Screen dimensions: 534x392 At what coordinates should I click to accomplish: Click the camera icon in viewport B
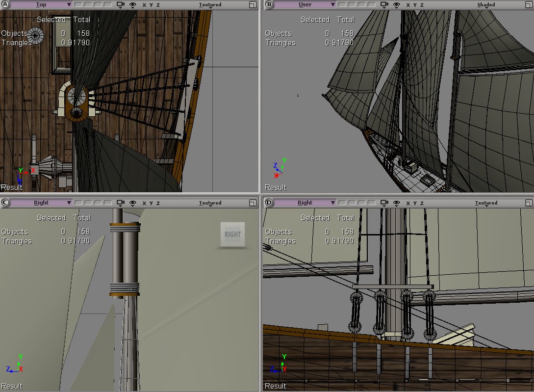click(384, 5)
